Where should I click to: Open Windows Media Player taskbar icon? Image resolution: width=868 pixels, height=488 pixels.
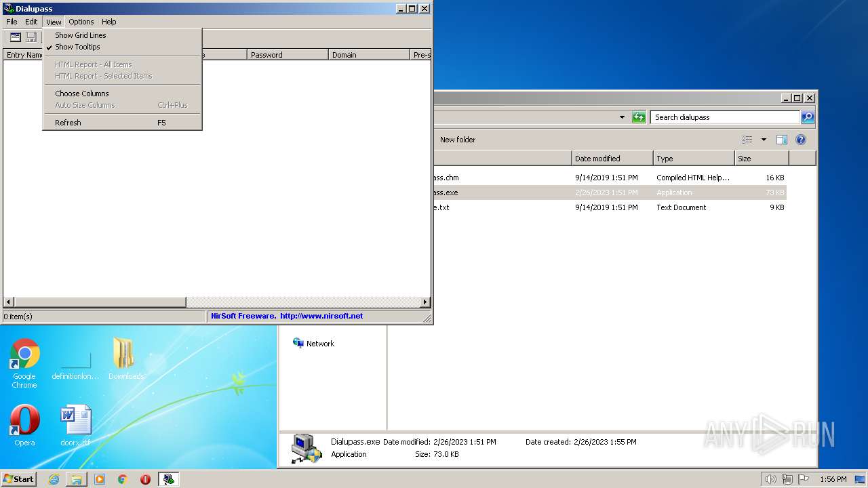pos(100,479)
